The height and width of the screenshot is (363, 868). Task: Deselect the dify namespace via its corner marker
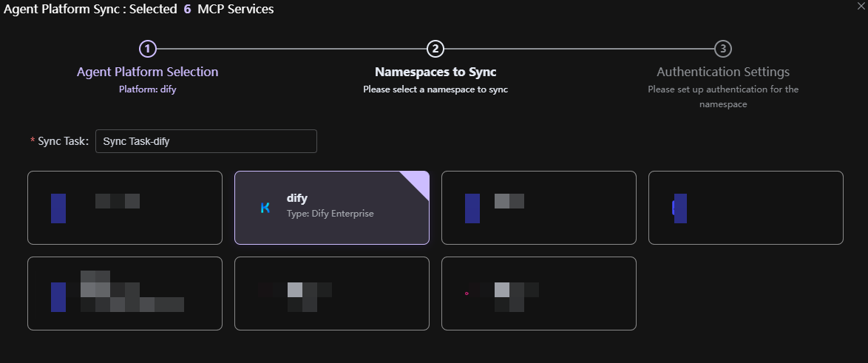(418, 181)
